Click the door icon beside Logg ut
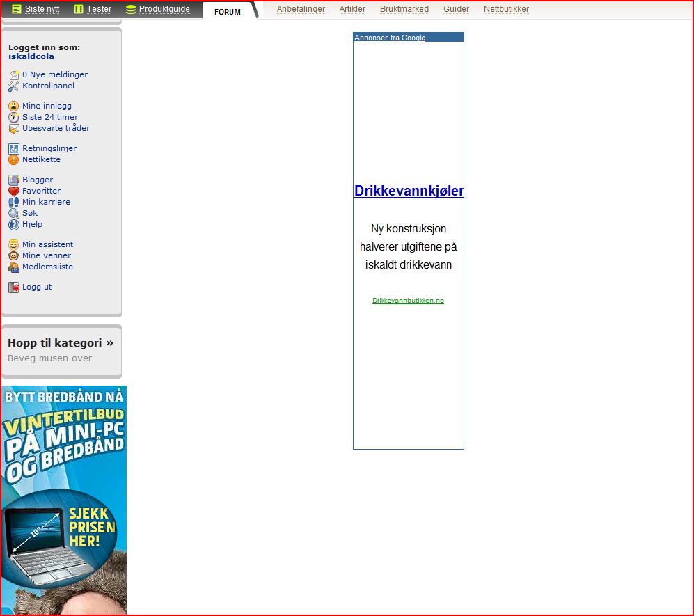The width and height of the screenshot is (694, 616). tap(14, 287)
